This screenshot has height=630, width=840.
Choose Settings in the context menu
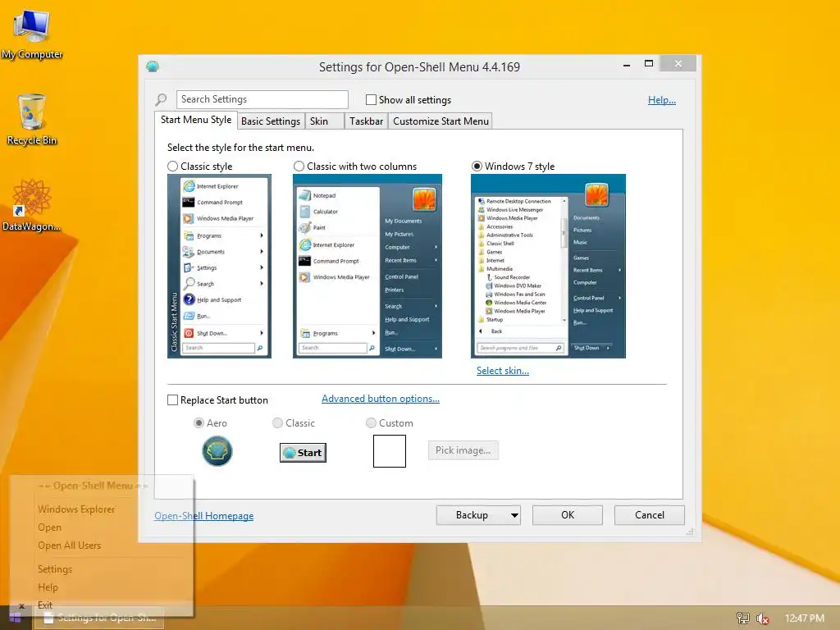[x=55, y=569]
